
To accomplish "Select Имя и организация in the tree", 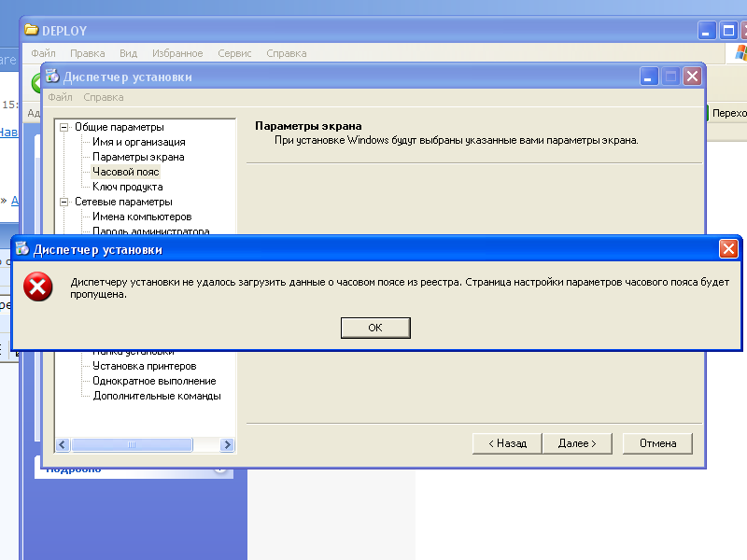I will (138, 142).
